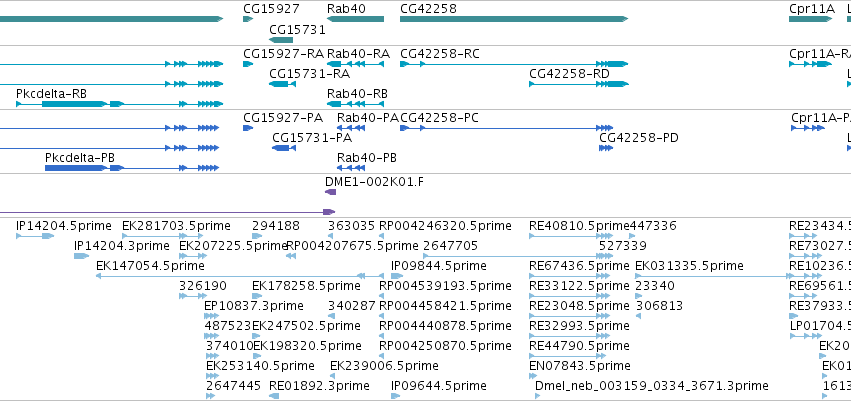Open the EK247502.5prime EST label
The image size is (851, 401).
click(x=306, y=326)
